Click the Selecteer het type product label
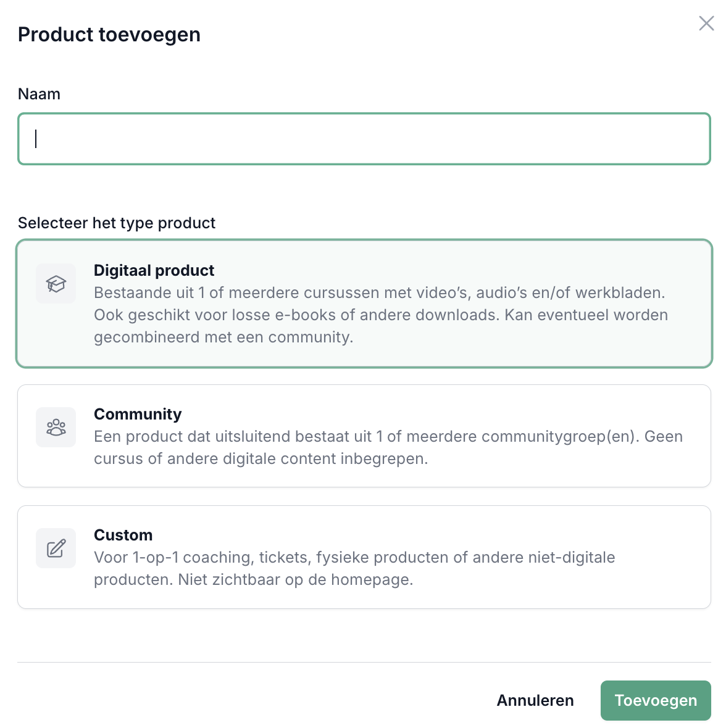 (x=117, y=223)
